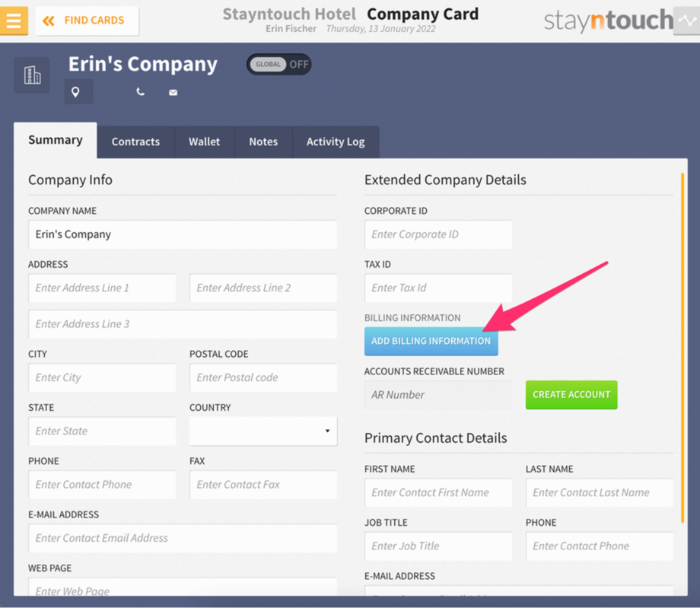The height and width of the screenshot is (608, 700).
Task: Open the activity graph icon top right
Action: pyautogui.click(x=686, y=21)
